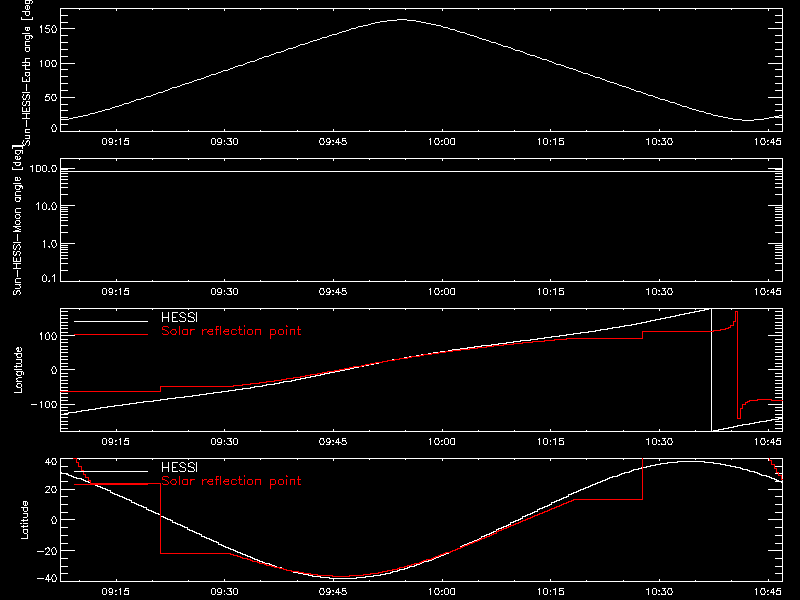Click the red Solar reflection point label in Latitude plot

231,481
